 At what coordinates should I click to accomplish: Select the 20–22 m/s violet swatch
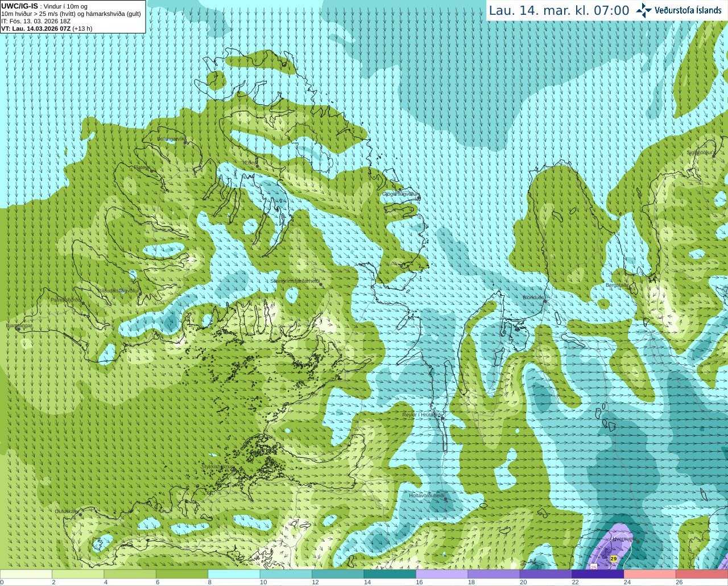546,574
